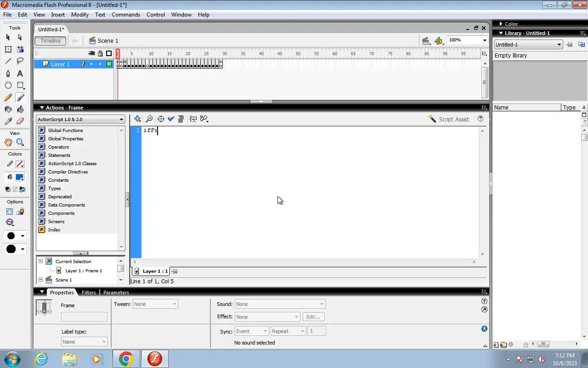Toggle outline square for Layer 1

pyautogui.click(x=109, y=64)
